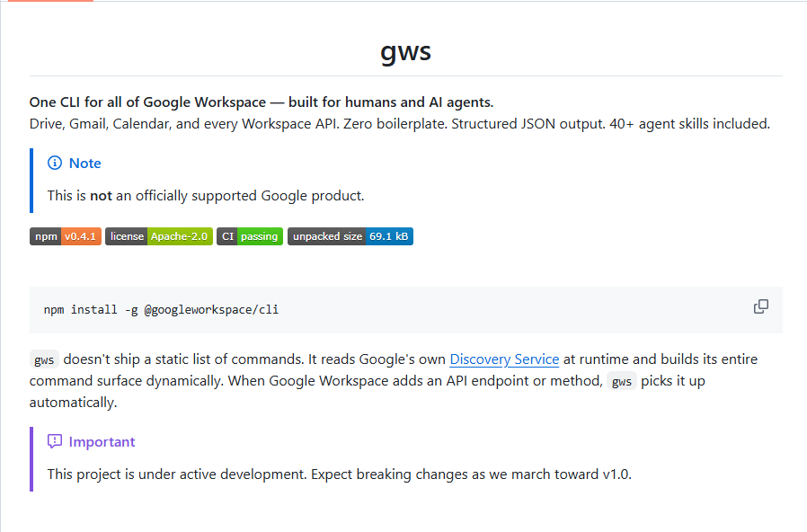807x532 pixels.
Task: Click the CI passing badge
Action: coord(250,236)
